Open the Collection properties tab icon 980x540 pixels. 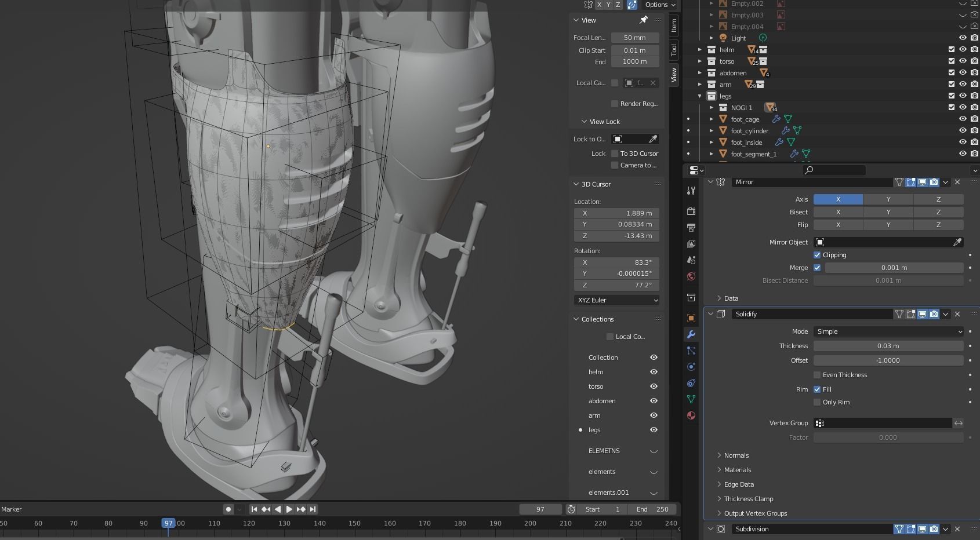coord(691,297)
